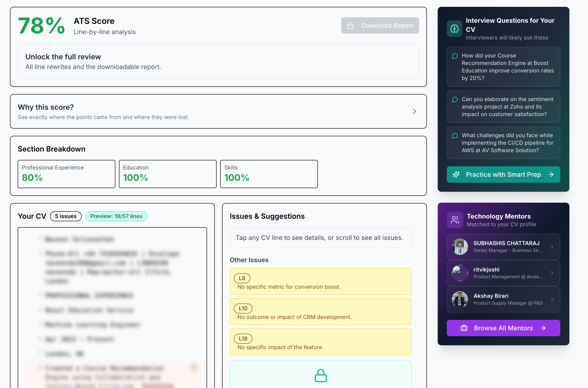Click 'No outcome or impact of CRM development.'
Image resolution: width=588 pixels, height=388 pixels.
click(294, 317)
